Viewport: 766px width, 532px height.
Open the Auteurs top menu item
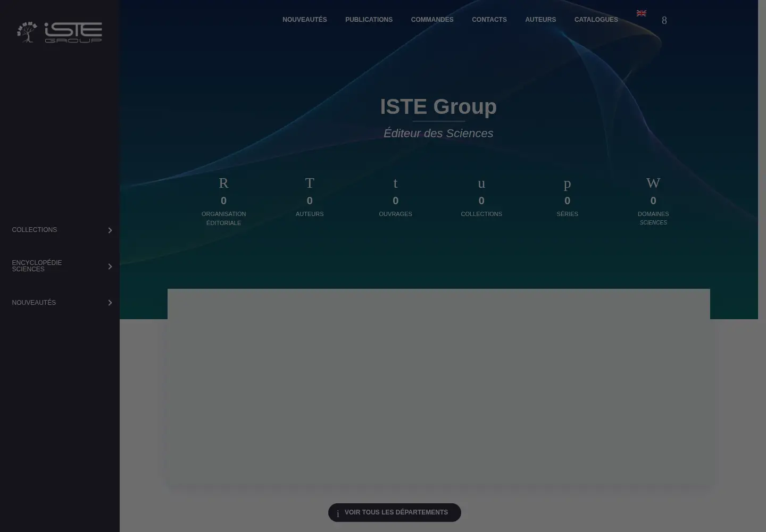point(540,20)
